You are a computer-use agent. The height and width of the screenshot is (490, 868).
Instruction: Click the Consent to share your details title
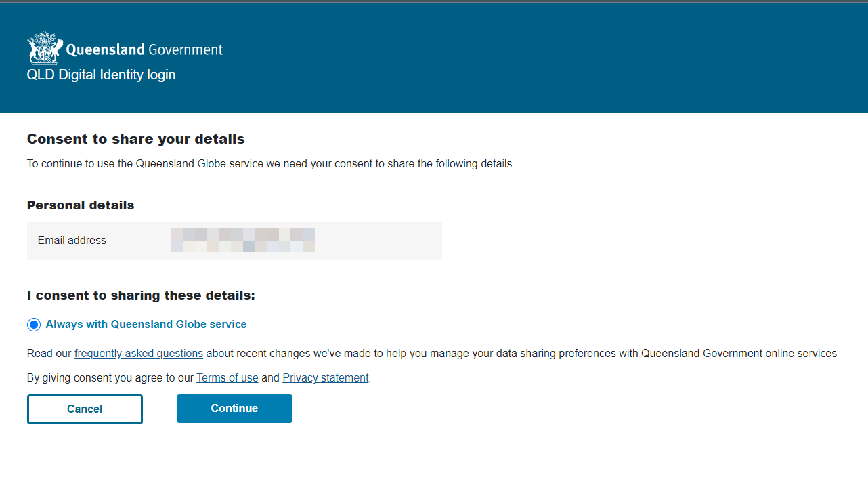pyautogui.click(x=135, y=138)
